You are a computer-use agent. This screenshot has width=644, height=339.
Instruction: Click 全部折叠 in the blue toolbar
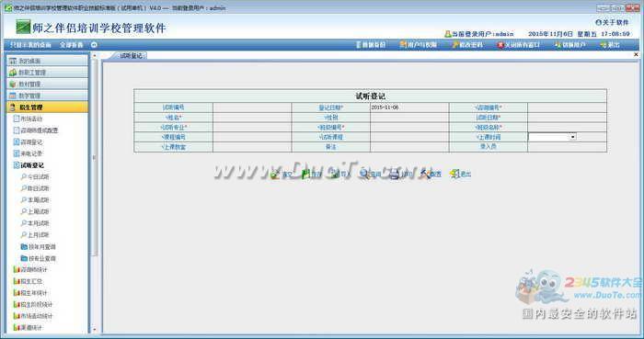[72, 45]
